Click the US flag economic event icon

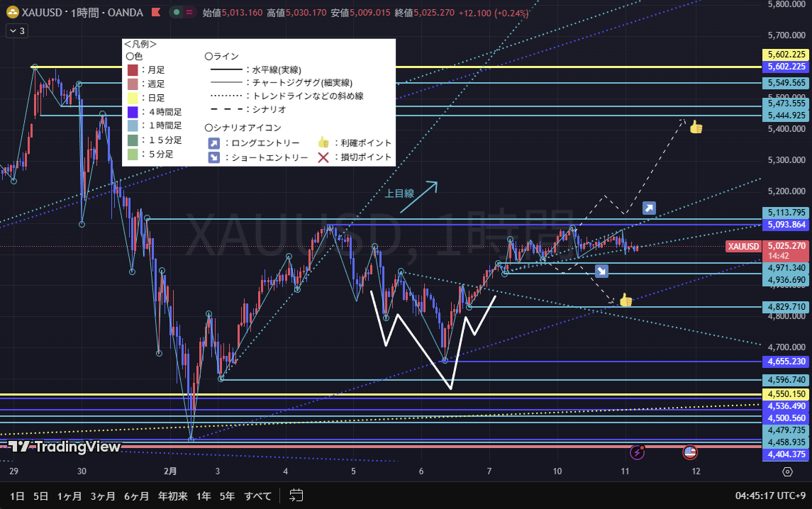689,452
